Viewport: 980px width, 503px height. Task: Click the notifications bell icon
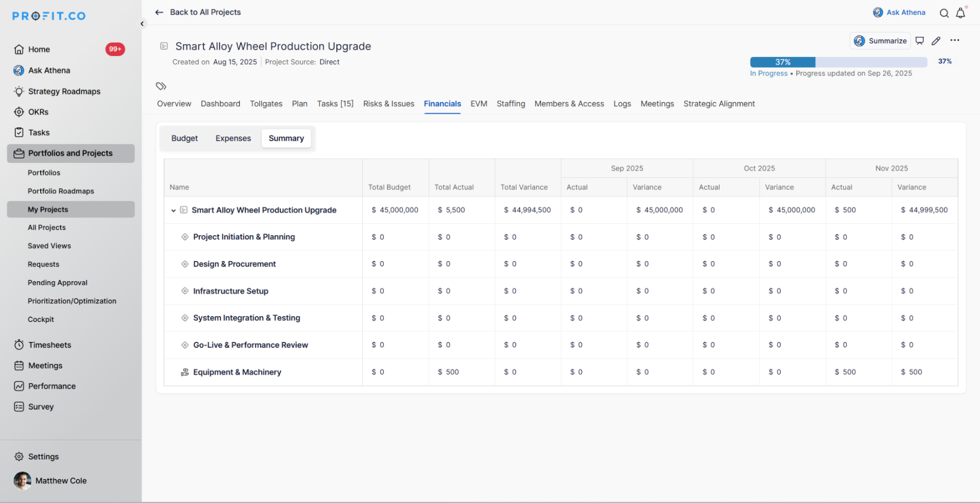[960, 13]
